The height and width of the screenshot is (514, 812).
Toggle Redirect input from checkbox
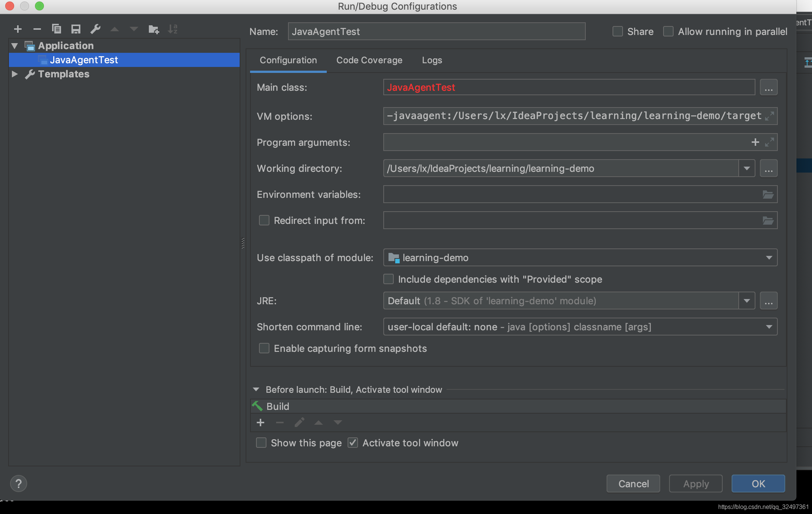tap(264, 221)
